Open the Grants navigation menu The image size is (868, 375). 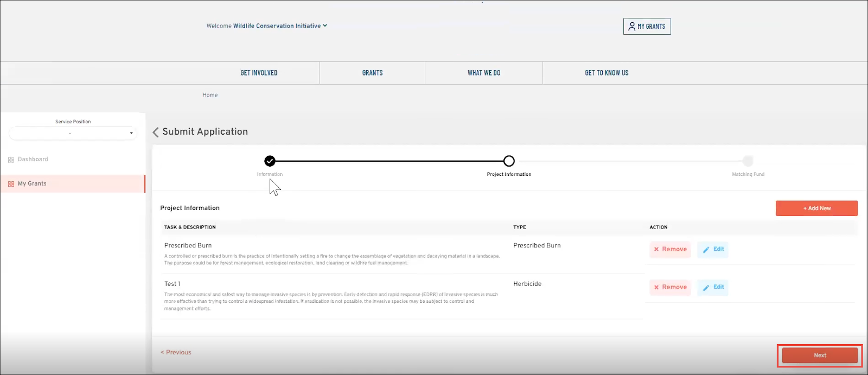372,73
